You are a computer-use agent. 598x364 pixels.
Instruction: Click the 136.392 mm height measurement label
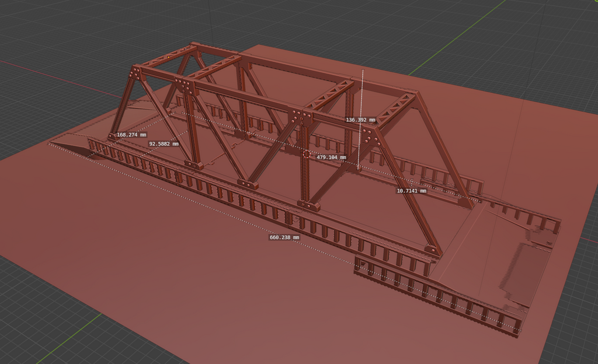360,120
